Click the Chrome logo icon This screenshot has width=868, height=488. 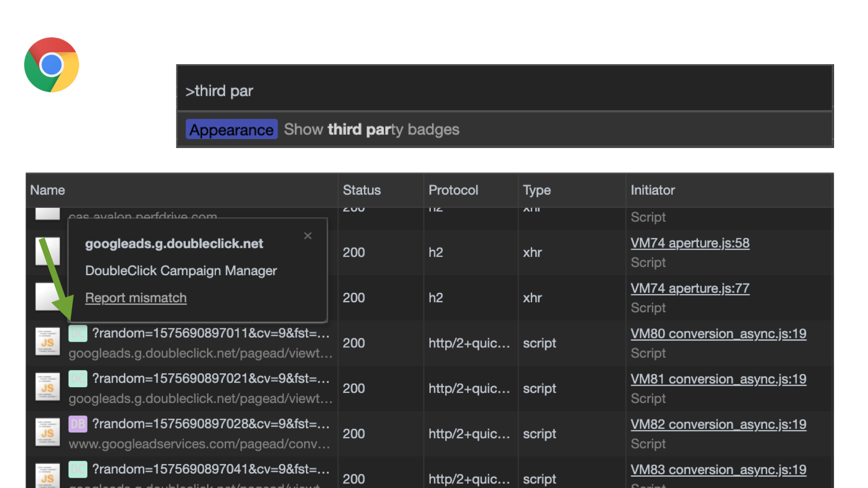pos(52,65)
